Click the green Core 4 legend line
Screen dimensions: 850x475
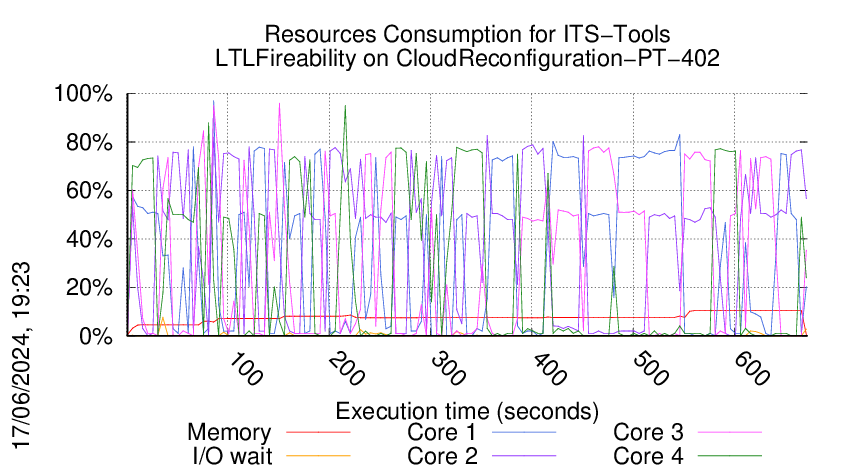(x=730, y=455)
